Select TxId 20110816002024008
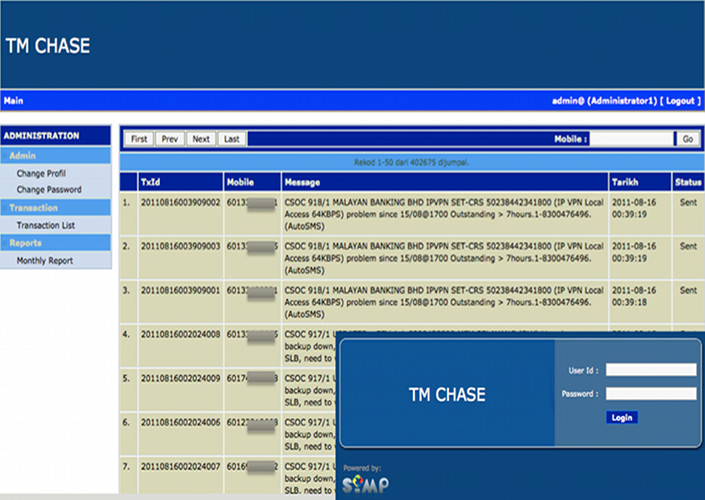This screenshot has width=705, height=500. (181, 335)
